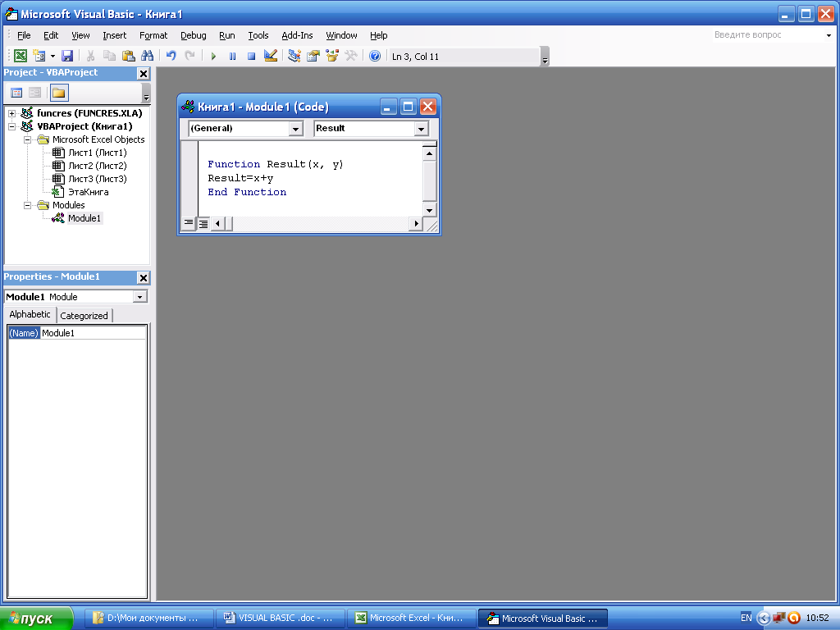Click the View Microsoft Excel toolbar icon
Image resolution: width=840 pixels, height=630 pixels.
[21, 56]
